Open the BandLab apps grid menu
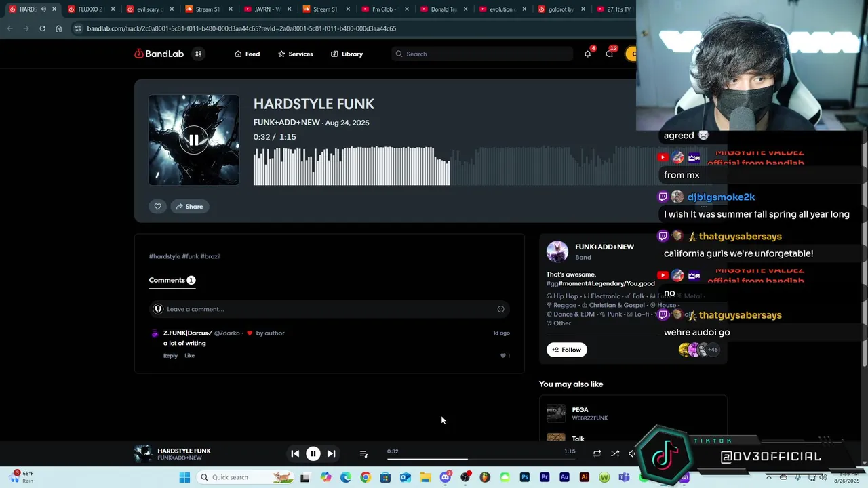This screenshot has width=868, height=488. tap(198, 54)
